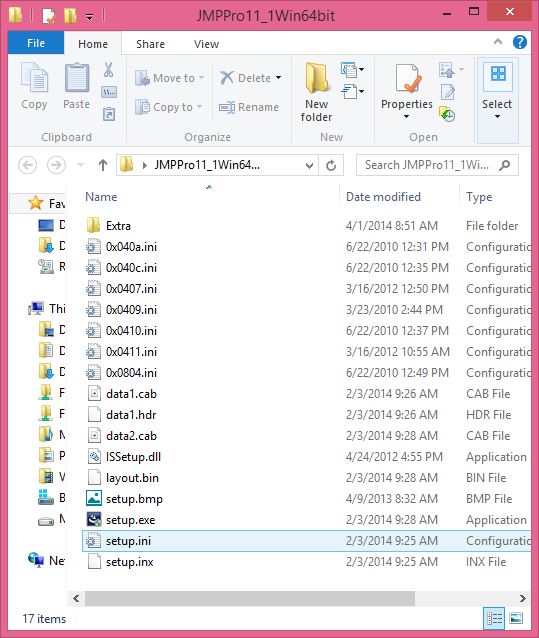Click the New folder icon

(316, 78)
